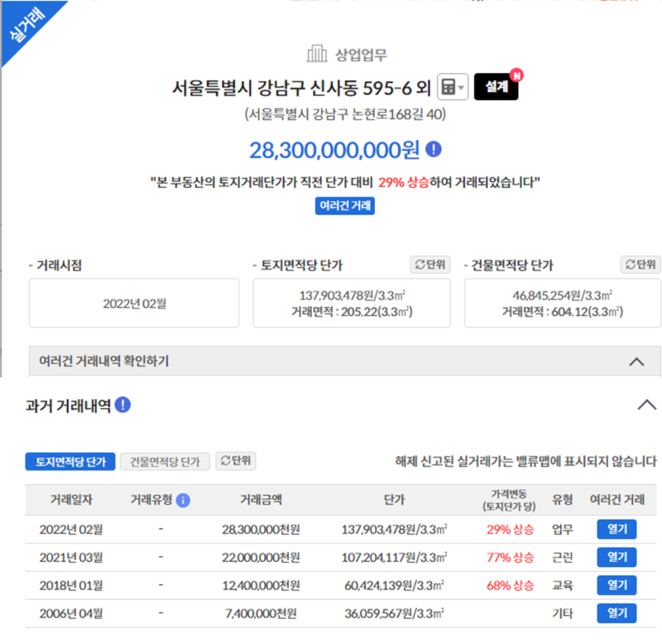Click the 2021년 03월 date cell

[x=71, y=557]
